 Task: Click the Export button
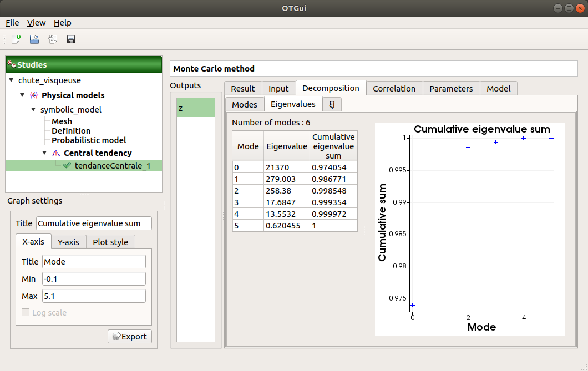coord(129,336)
